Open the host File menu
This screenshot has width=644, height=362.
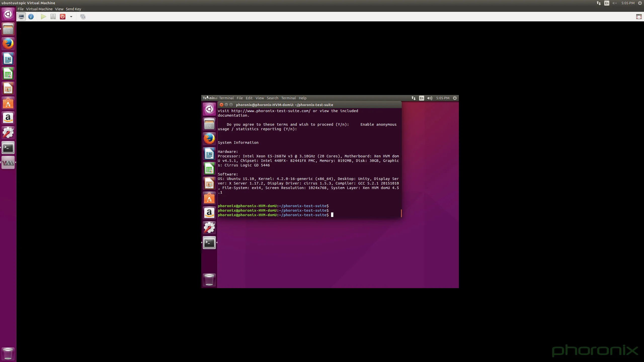pyautogui.click(x=20, y=9)
